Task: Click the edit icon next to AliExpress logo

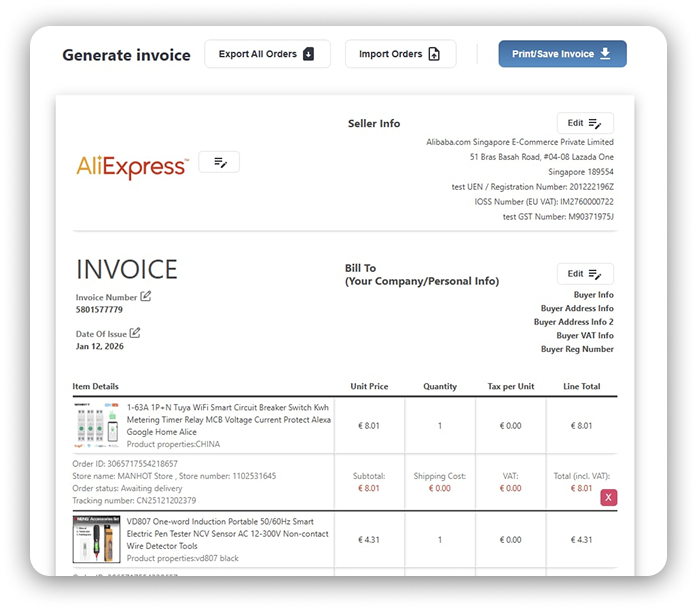Action: pyautogui.click(x=219, y=162)
